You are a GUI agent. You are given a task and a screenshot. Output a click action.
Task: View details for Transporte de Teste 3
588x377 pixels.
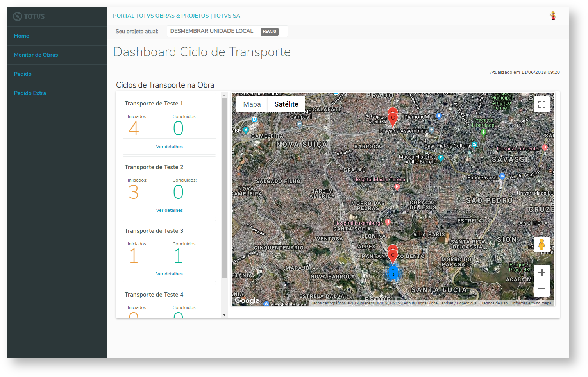pyautogui.click(x=170, y=274)
